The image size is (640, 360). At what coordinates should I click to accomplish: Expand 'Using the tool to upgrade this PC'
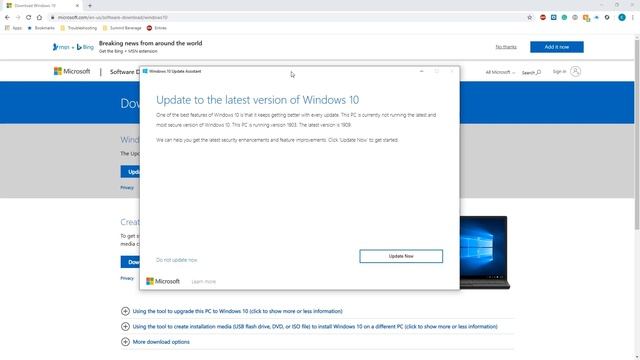click(231, 311)
